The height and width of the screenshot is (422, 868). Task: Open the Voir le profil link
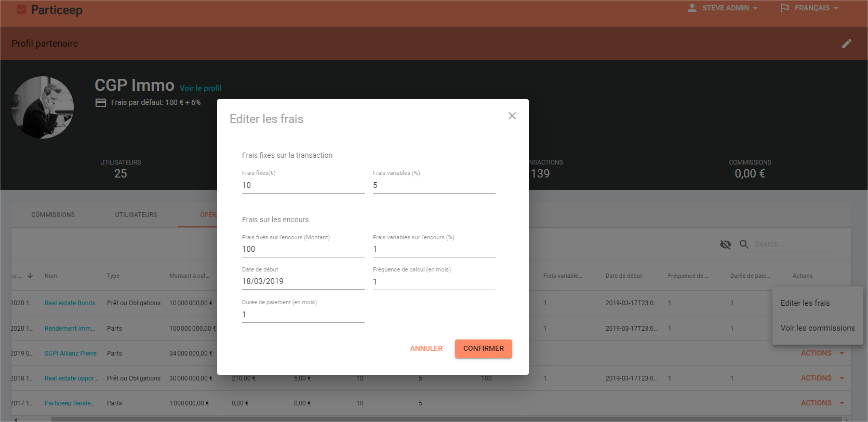coord(201,88)
